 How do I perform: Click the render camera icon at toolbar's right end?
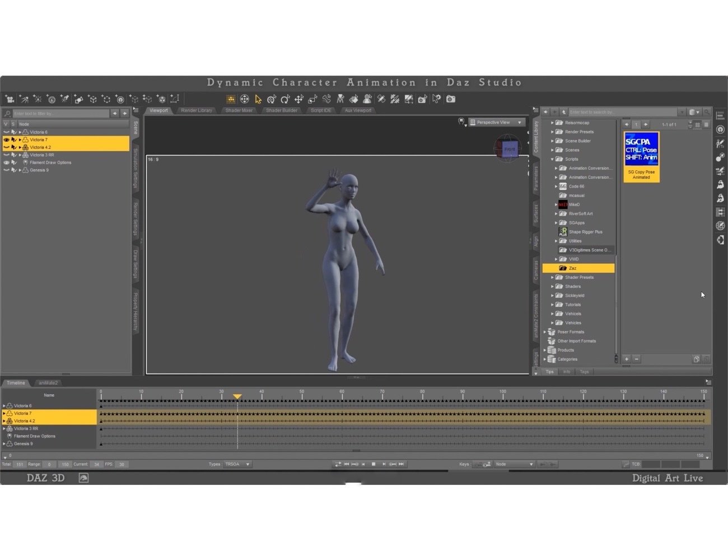(x=450, y=99)
